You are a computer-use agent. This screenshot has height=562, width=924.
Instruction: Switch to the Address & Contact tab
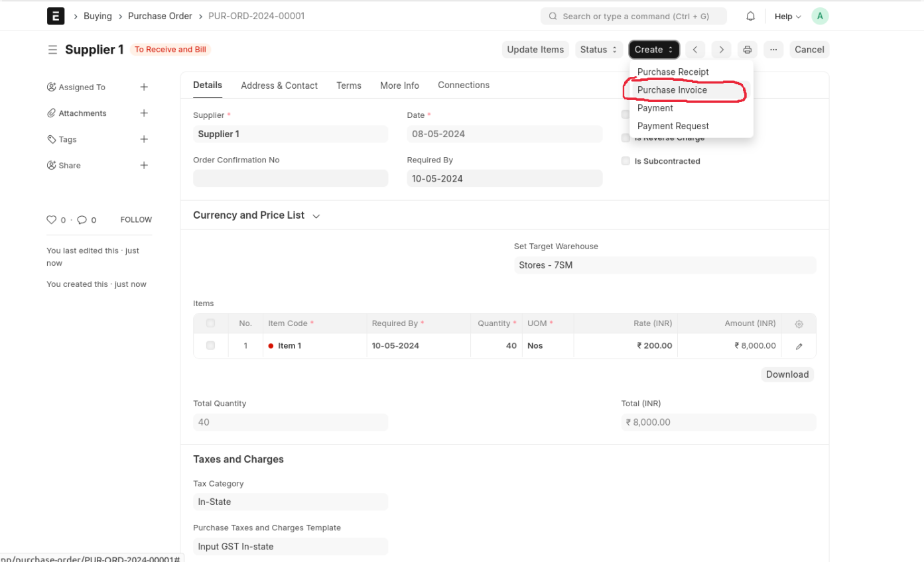[x=279, y=85]
